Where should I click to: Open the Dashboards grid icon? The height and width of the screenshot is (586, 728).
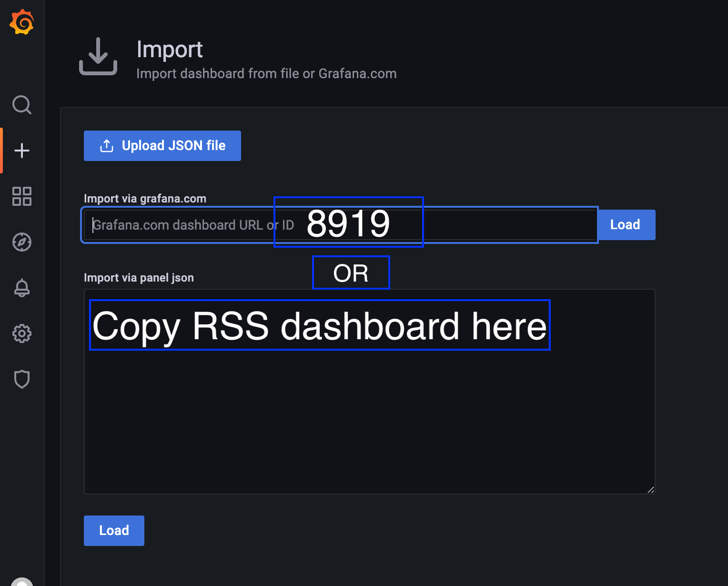point(22,196)
